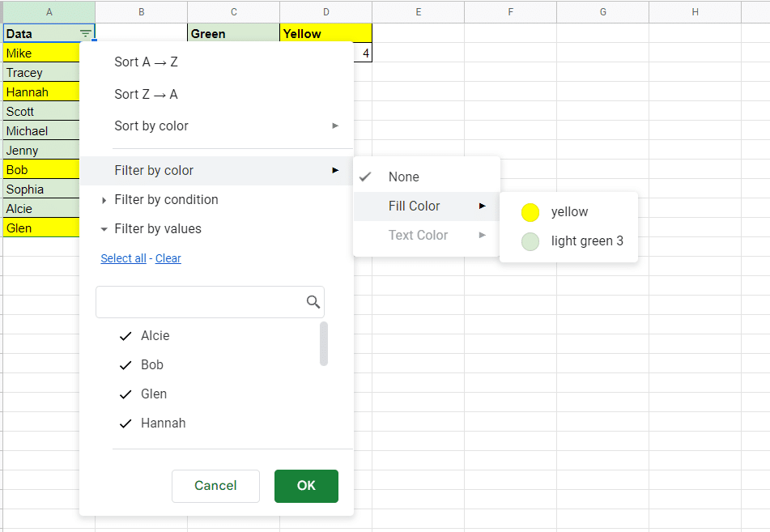The width and height of the screenshot is (770, 532).
Task: Click the Select all link
Action: tap(123, 258)
